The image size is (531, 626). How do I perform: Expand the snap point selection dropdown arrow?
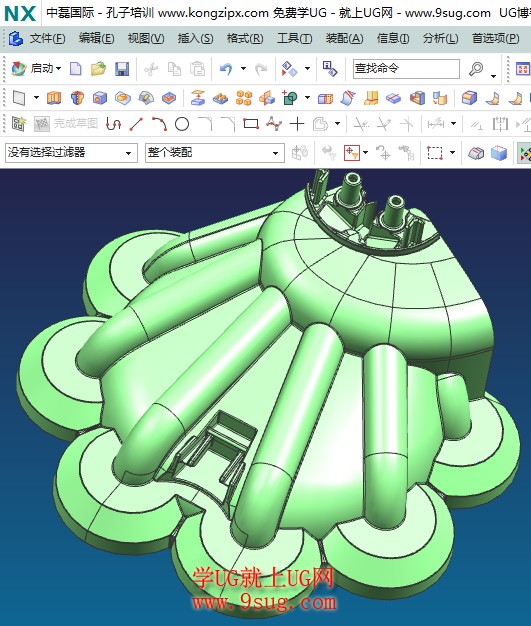pos(365,153)
